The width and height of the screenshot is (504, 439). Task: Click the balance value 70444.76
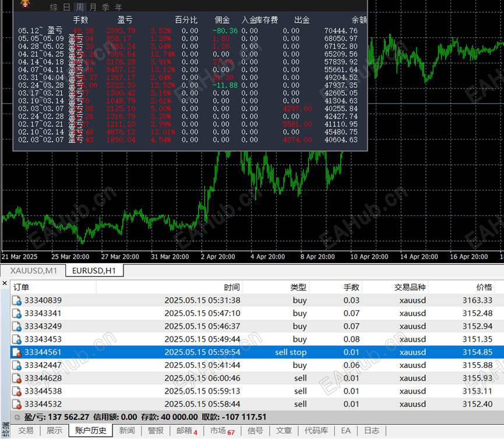click(x=341, y=31)
